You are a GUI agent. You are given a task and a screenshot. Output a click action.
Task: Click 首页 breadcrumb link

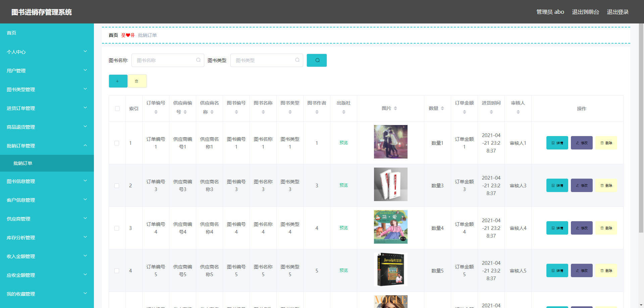click(x=113, y=35)
